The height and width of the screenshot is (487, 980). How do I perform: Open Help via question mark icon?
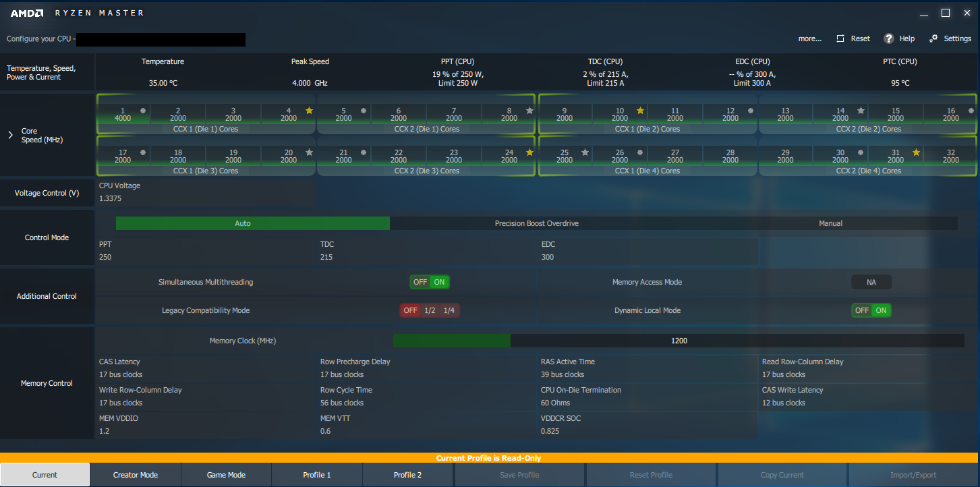pos(889,38)
